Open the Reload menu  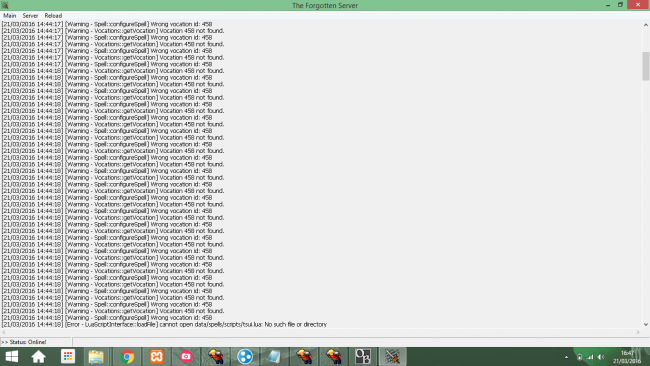pos(53,16)
